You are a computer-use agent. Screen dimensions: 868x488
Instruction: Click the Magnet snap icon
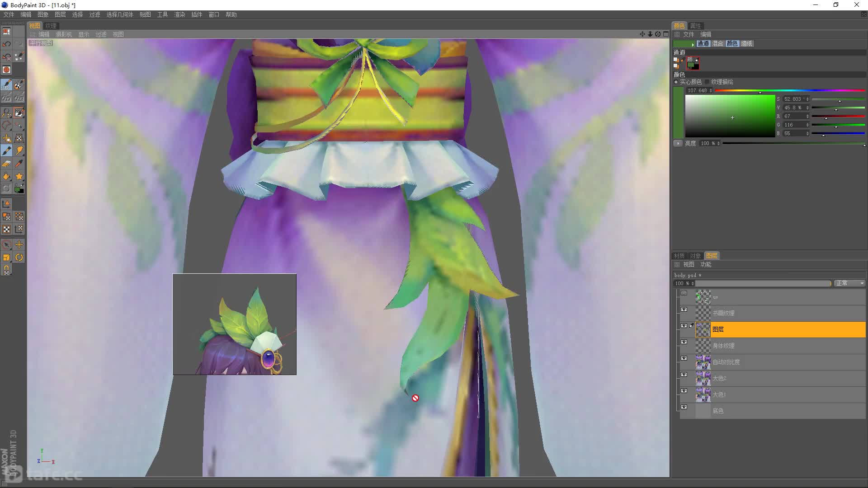point(6,270)
